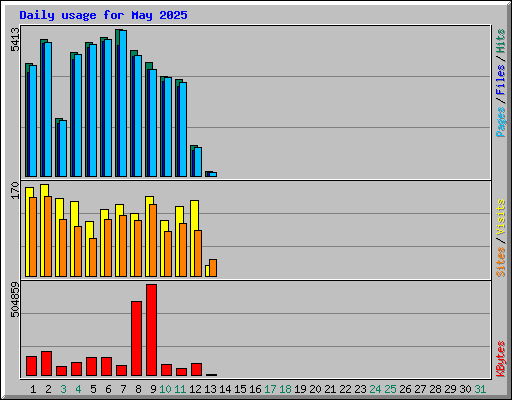Image resolution: width=512 pixels, height=400 pixels.
Task: Click the KBytes legend label
Action: click(501, 359)
